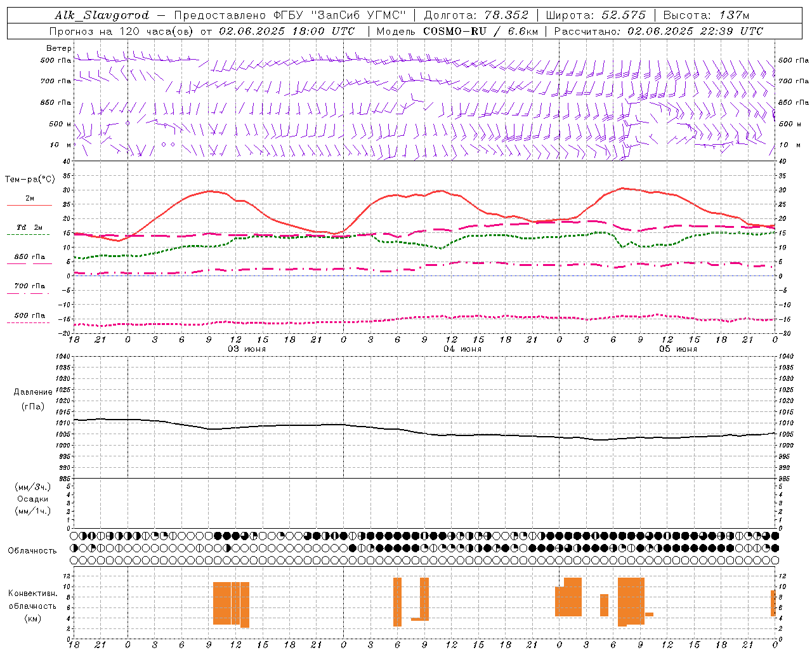Click the "985" value on left pressure axis
Viewport: 812px width, 650px height.
66,479
